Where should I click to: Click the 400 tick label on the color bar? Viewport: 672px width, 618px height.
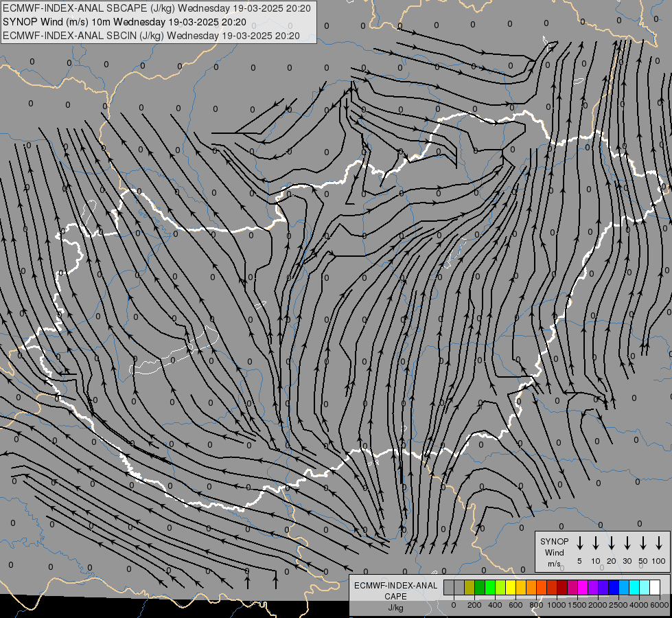coord(495,605)
